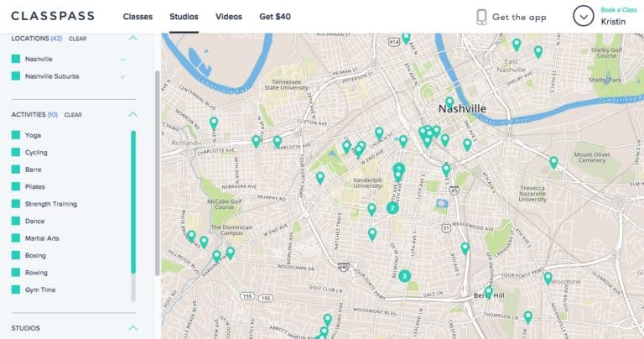Uncheck the Rowing activity checkbox
644x339 pixels.
pos(16,273)
